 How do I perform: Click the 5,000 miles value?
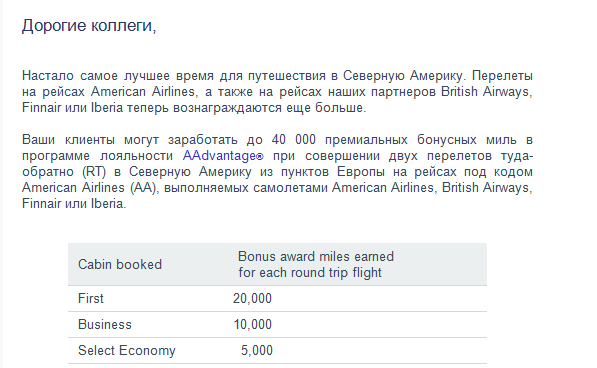(257, 350)
